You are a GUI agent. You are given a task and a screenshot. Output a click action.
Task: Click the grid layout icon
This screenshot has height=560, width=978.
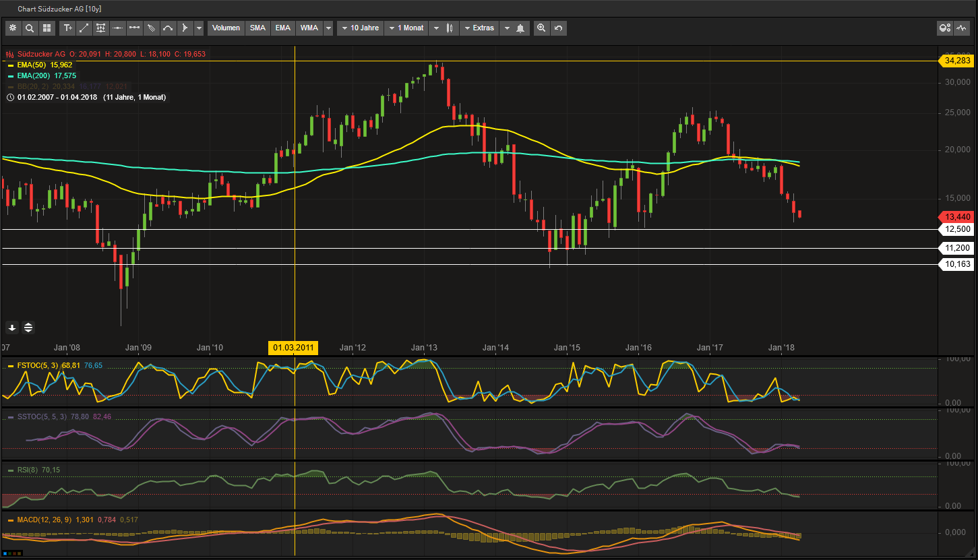point(47,28)
